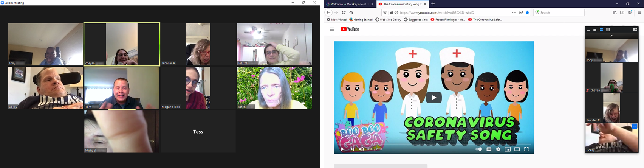Play video with the center play button
Viewport: 644px width, 168px height.
click(x=433, y=98)
